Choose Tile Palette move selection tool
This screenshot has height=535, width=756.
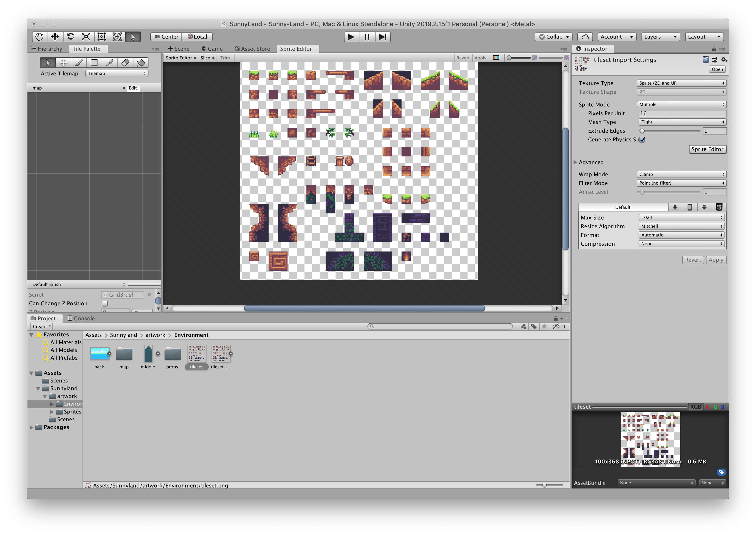(x=63, y=63)
